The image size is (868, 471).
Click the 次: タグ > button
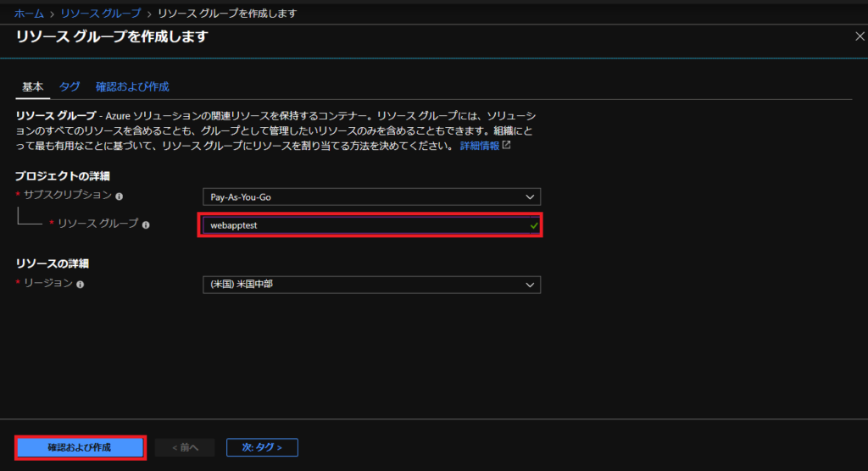click(x=263, y=447)
